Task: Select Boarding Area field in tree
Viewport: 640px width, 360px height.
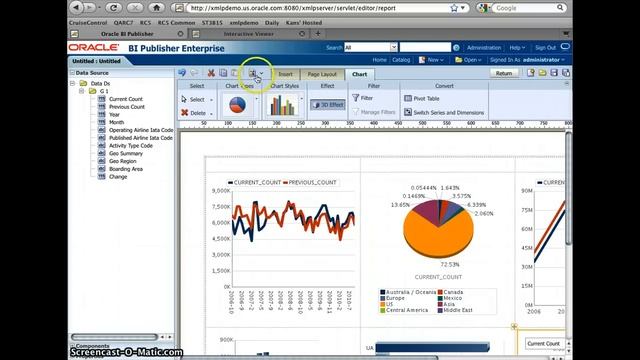Action: (126, 169)
